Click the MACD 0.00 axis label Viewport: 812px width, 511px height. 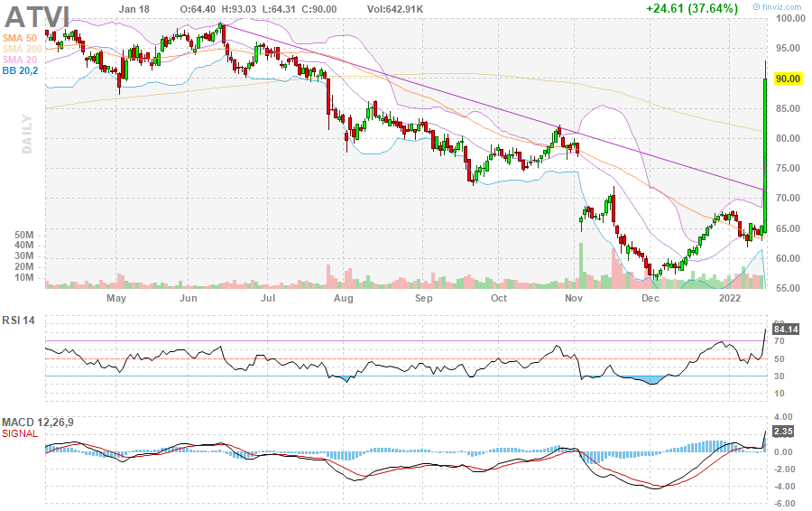784,452
